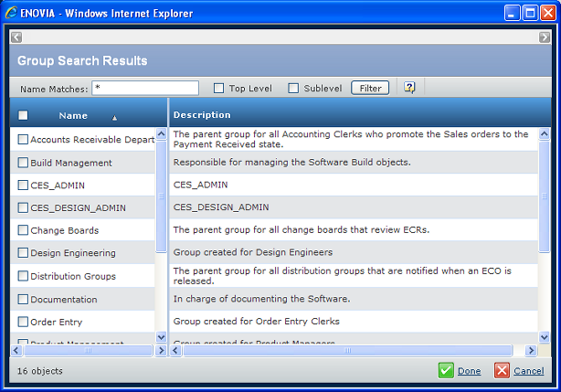Click the Description column header
Image resolution: width=561 pixels, height=392 pixels.
point(202,115)
